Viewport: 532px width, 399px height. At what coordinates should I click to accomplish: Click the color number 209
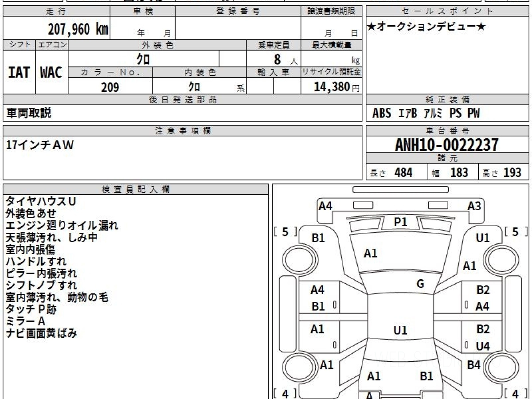click(x=110, y=87)
